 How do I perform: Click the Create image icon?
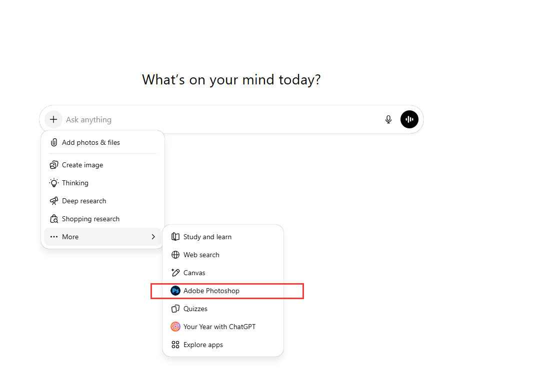[x=54, y=165]
